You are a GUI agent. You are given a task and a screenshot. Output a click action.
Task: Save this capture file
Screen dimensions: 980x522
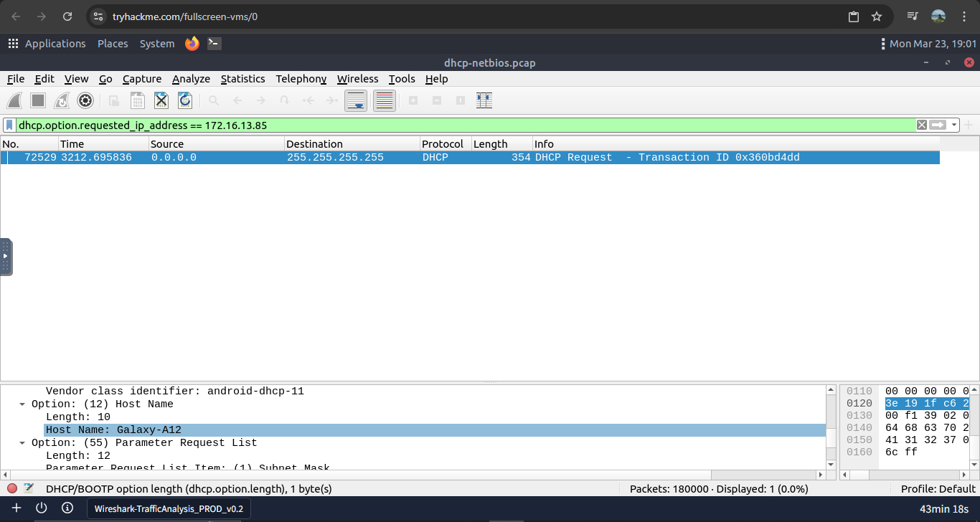[x=138, y=101]
